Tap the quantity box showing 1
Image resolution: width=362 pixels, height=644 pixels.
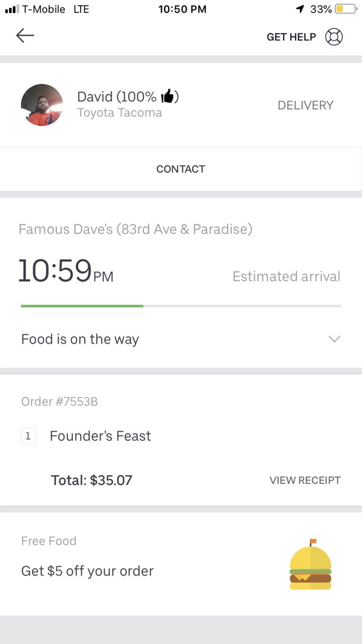[x=28, y=436]
